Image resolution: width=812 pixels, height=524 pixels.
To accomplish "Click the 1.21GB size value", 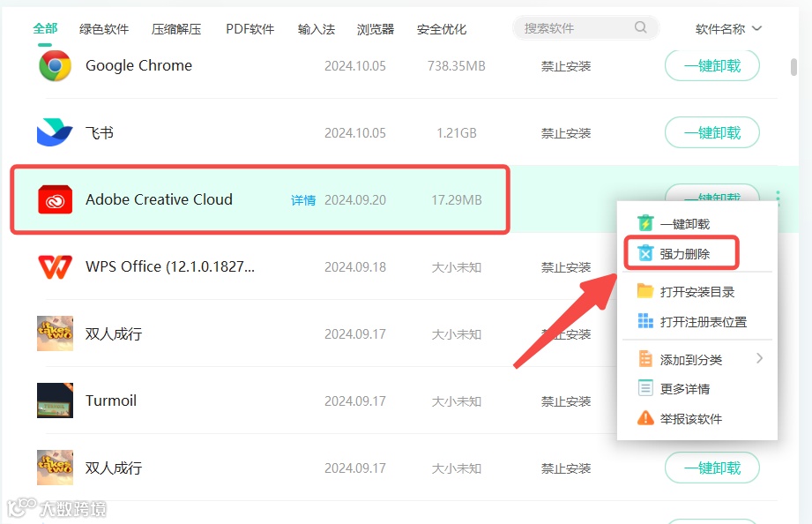I will pos(456,133).
